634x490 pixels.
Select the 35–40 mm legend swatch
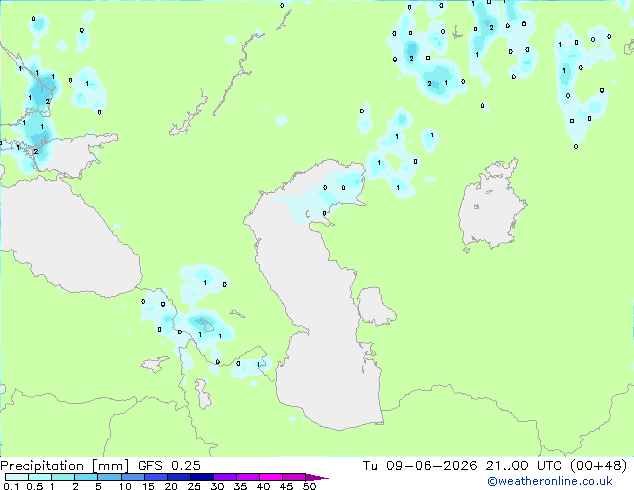pyautogui.click(x=248, y=477)
